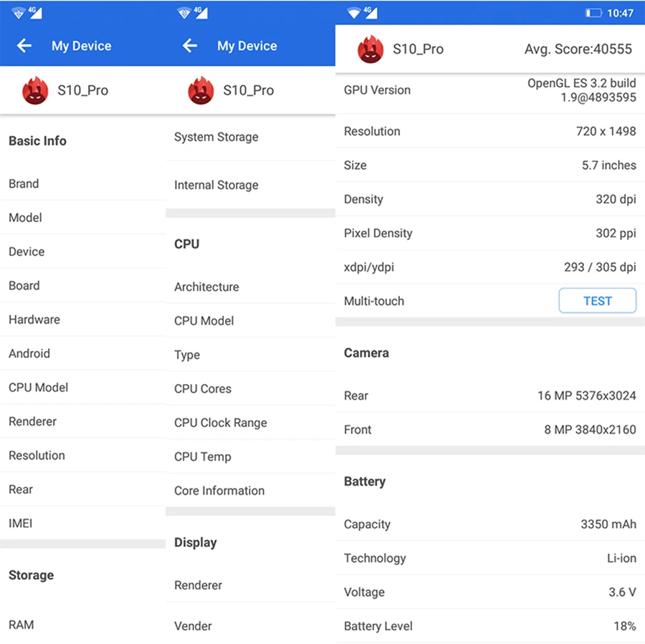Screen dimensions: 645x644
Task: Select Android row in Basic Info
Action: coord(82,353)
